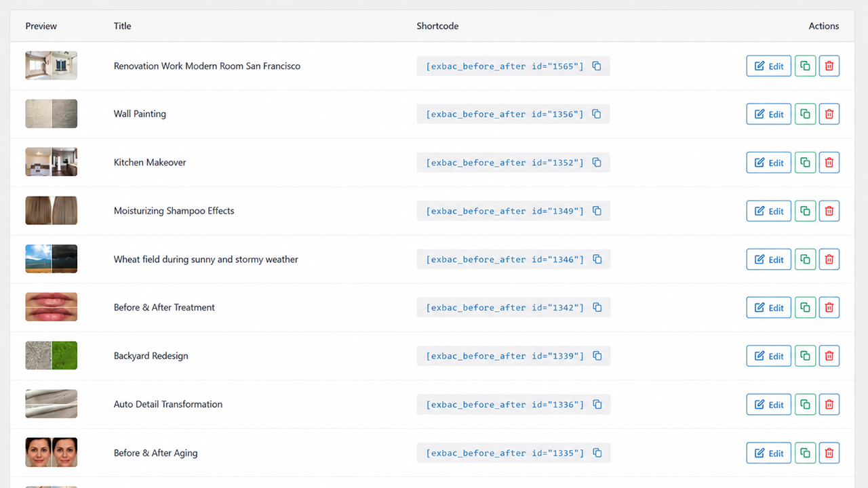The width and height of the screenshot is (868, 488).
Task: Copy shortcode id 1356 for Wall Painting
Action: (x=597, y=114)
